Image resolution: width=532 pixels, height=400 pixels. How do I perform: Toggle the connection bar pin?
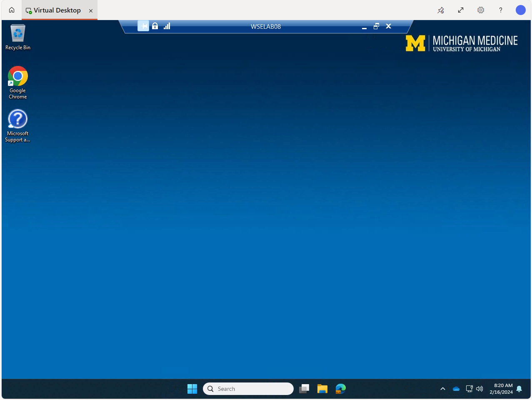pyautogui.click(x=143, y=26)
